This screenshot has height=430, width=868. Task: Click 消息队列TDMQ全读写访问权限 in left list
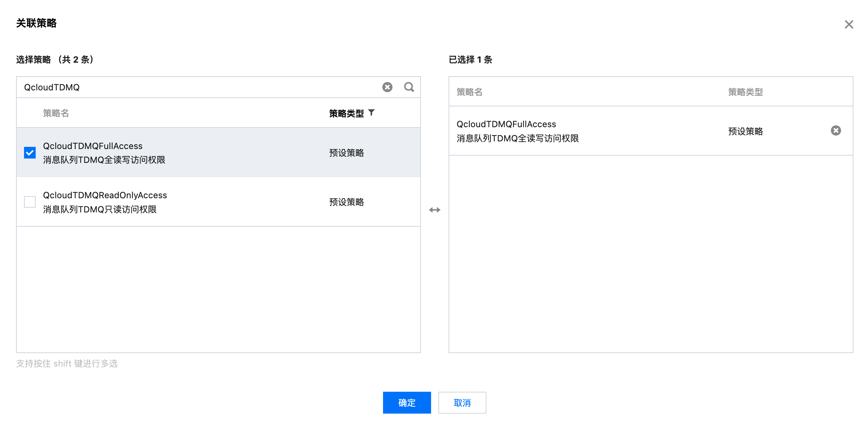[104, 160]
